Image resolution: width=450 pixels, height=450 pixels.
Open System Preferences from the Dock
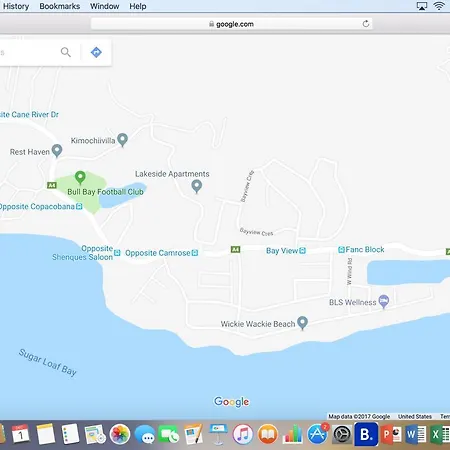pyautogui.click(x=342, y=435)
